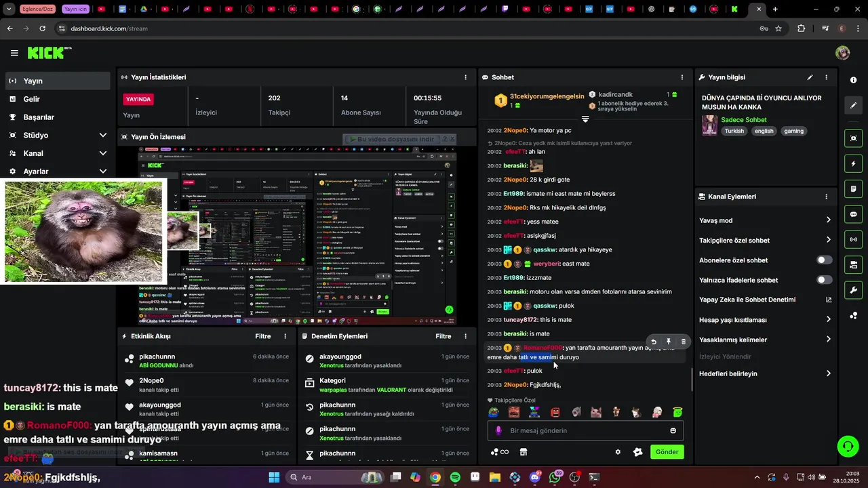The height and width of the screenshot is (488, 868).
Task: Open external link icon for Yapay Zeka ile Sohbet Denetimi
Action: pyautogui.click(x=828, y=300)
